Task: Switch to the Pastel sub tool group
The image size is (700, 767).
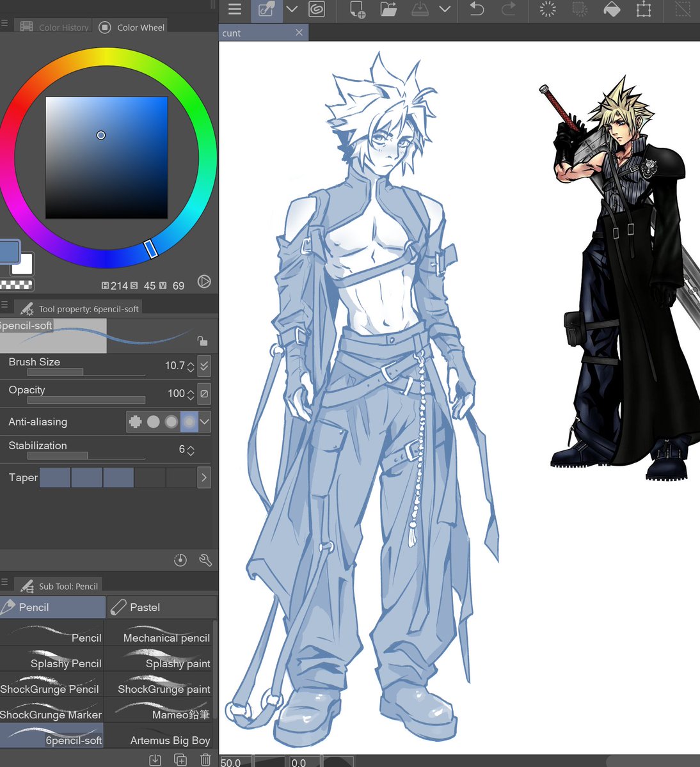Action: pyautogui.click(x=161, y=607)
